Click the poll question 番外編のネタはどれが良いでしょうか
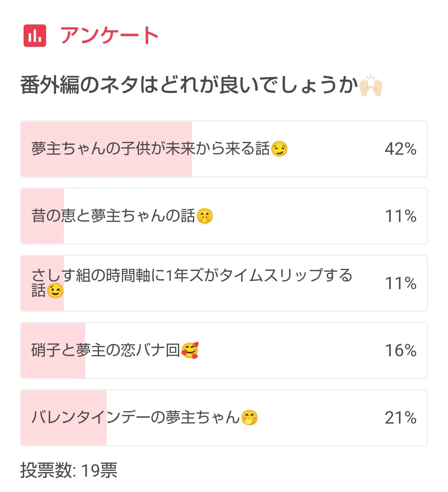 click(189, 85)
